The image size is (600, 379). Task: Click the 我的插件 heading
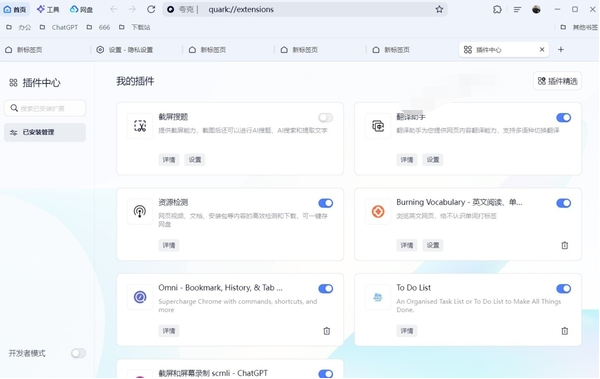[x=135, y=81]
